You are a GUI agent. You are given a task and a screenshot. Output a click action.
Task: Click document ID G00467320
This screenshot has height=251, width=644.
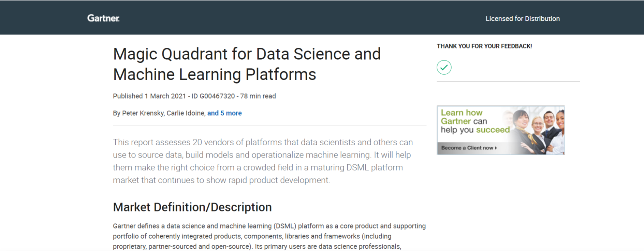[x=217, y=96]
